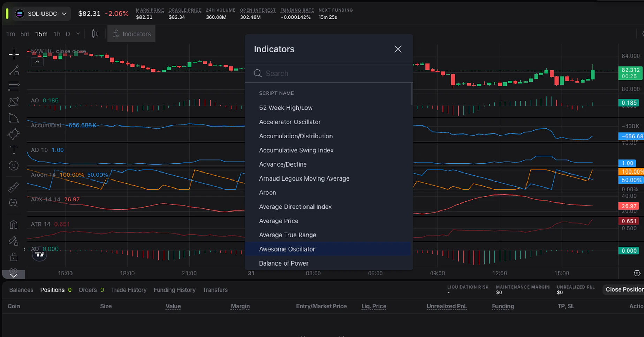Open the Funding History tab
Screen dimensions: 644x337
pyautogui.click(x=174, y=290)
